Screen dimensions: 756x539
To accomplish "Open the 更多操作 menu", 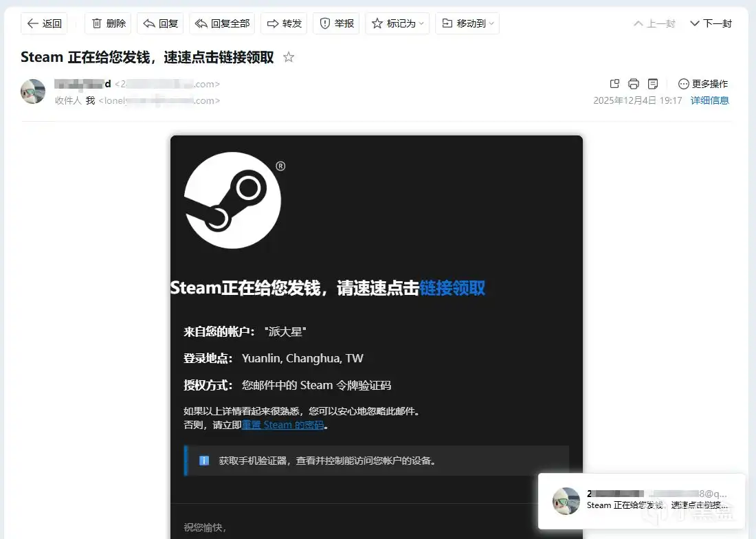I will [702, 84].
